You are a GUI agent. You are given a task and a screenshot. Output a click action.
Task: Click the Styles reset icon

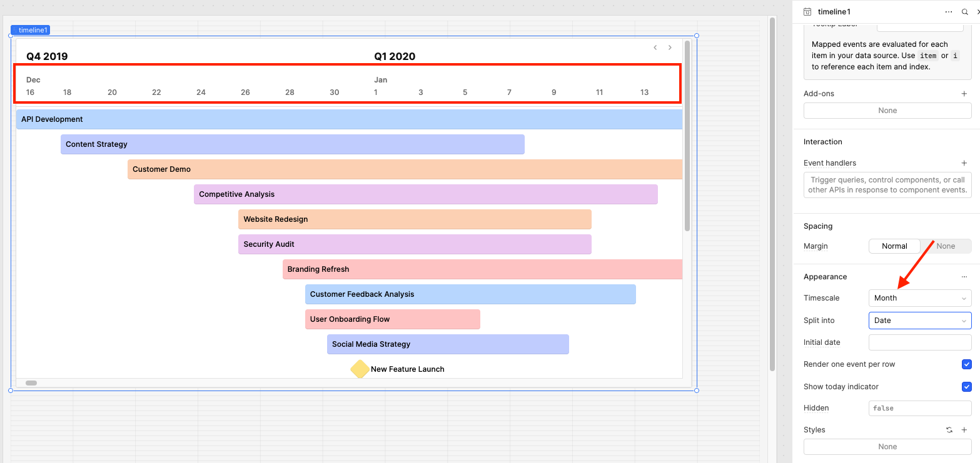(949, 430)
